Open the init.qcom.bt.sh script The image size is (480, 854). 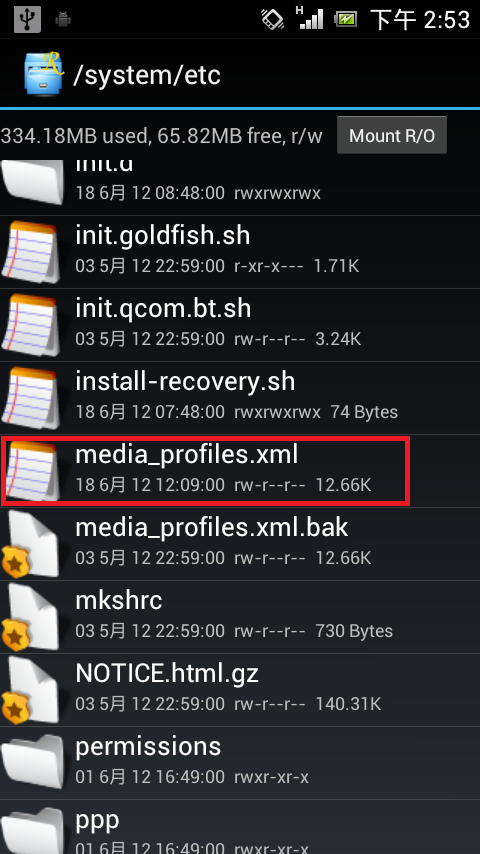coord(240,325)
